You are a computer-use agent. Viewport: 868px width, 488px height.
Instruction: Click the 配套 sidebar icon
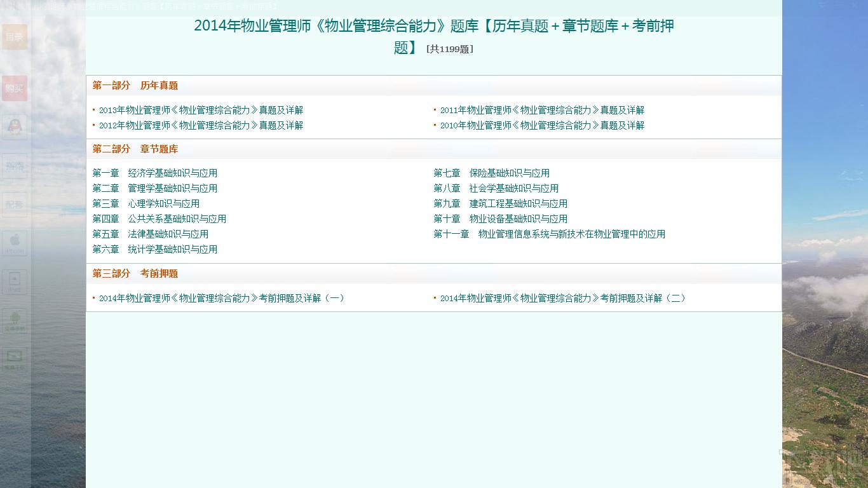pyautogui.click(x=14, y=205)
